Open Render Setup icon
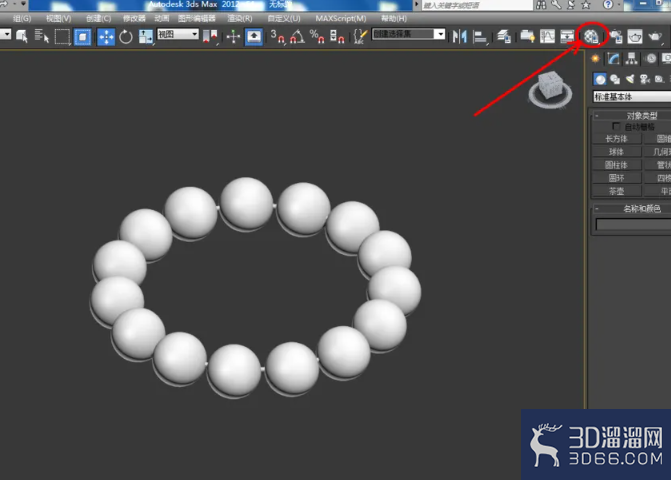The image size is (671, 480). tap(615, 37)
